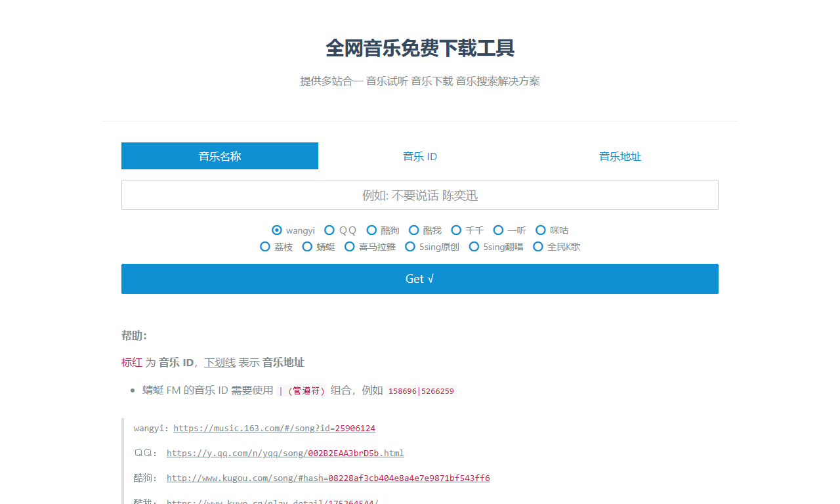Open the kugou.com hash example link

click(x=328, y=478)
